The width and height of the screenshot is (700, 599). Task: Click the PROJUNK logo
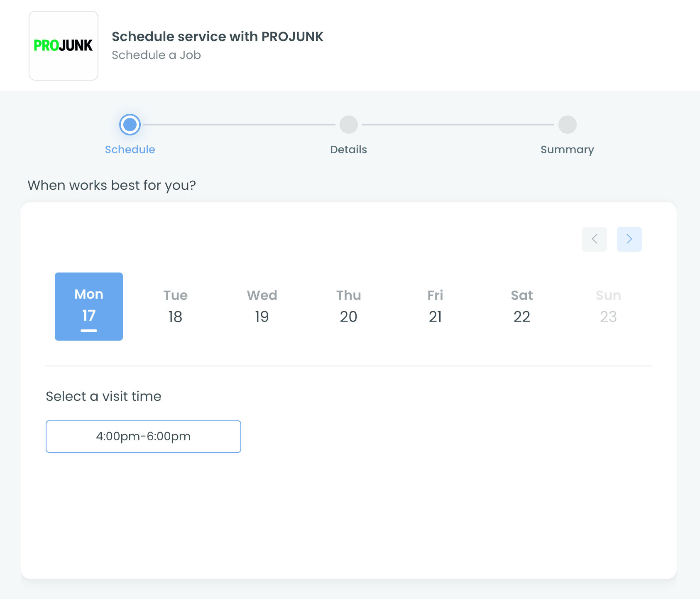click(63, 46)
